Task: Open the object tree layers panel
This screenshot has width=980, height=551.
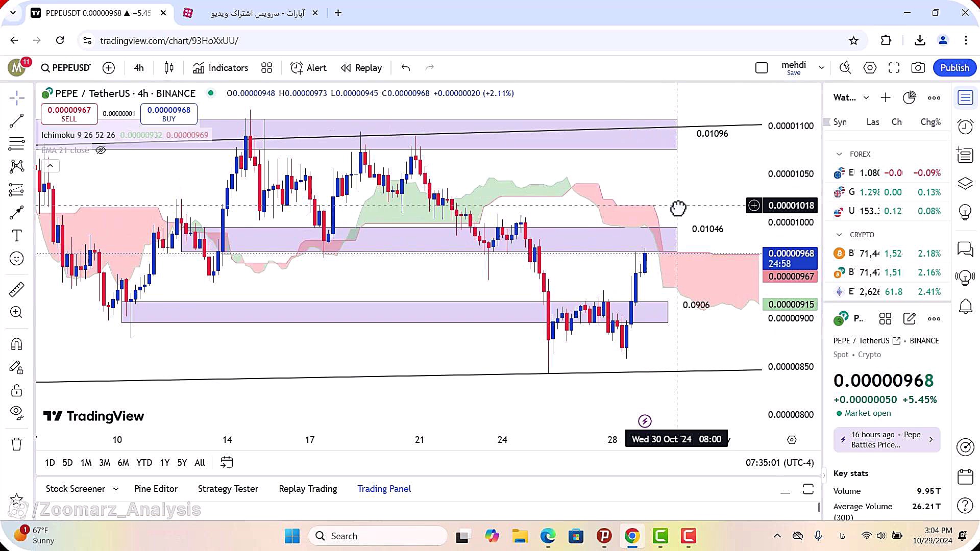Action: (965, 183)
